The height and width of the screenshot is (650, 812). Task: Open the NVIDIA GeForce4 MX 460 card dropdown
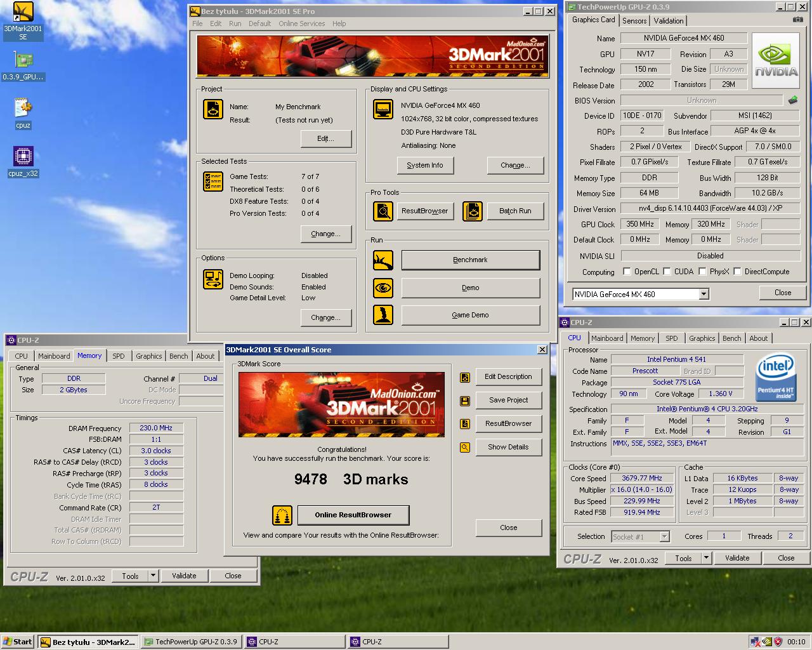tap(704, 294)
